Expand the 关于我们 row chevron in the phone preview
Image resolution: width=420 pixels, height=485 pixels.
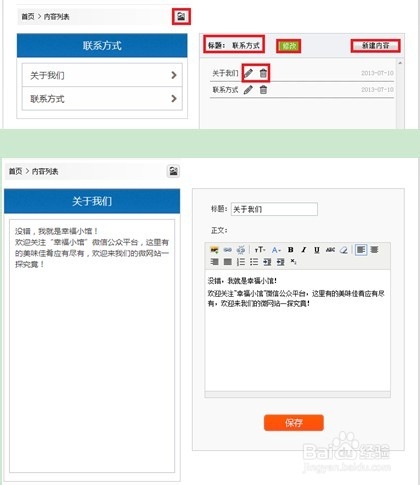174,75
